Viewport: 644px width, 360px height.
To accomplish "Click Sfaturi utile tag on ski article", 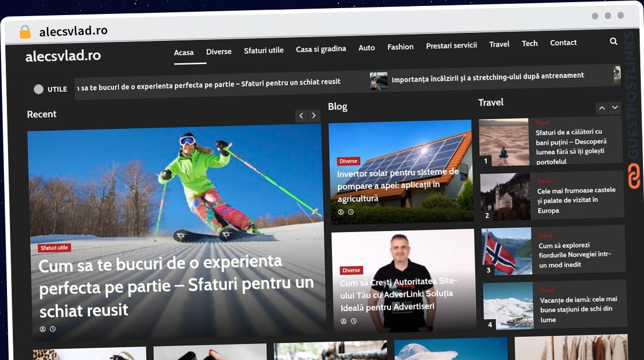I will tap(54, 248).
